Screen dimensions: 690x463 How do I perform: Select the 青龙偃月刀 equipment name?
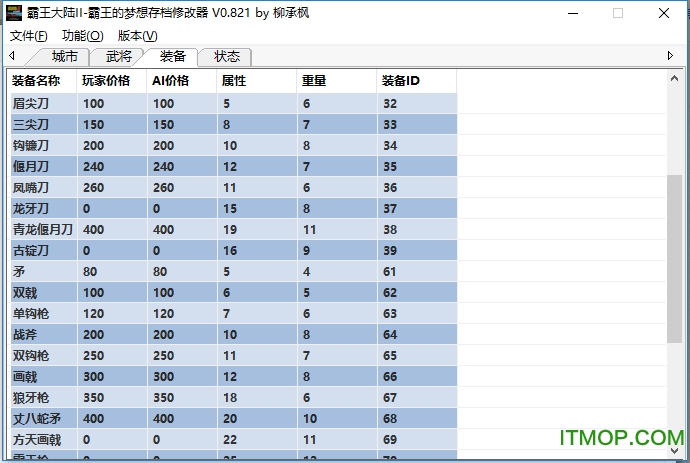click(x=42, y=230)
